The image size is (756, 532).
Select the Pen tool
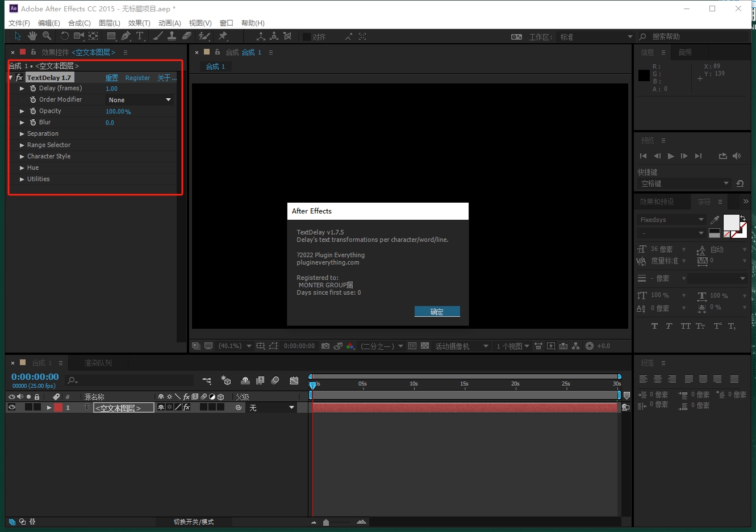126,36
